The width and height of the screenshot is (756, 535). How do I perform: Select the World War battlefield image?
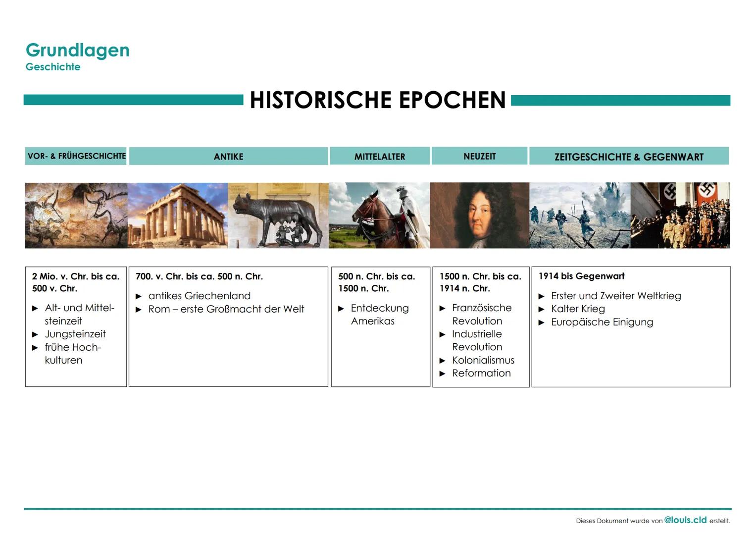click(579, 215)
